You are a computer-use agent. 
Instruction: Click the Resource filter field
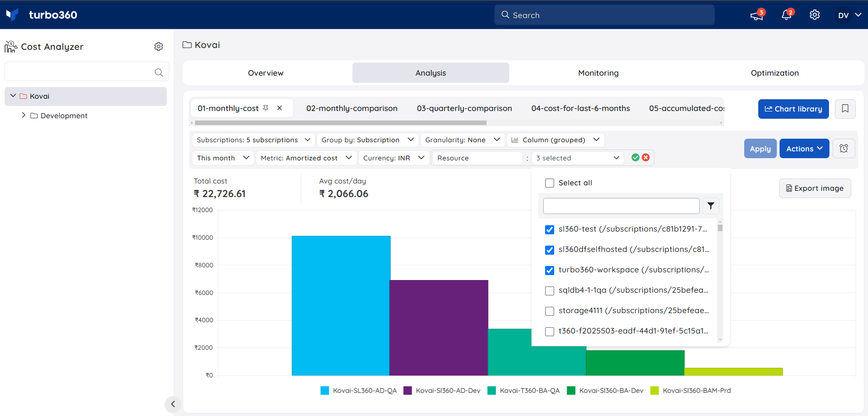tap(478, 158)
